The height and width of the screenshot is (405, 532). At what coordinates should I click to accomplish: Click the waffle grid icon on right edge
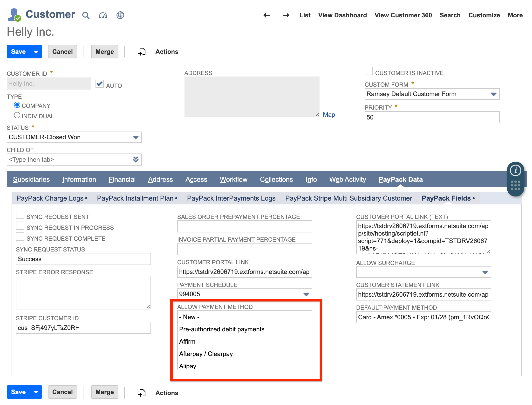[x=516, y=186]
